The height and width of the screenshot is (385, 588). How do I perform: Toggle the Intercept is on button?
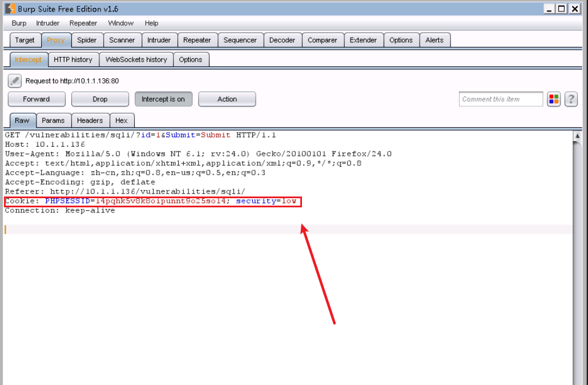[163, 99]
